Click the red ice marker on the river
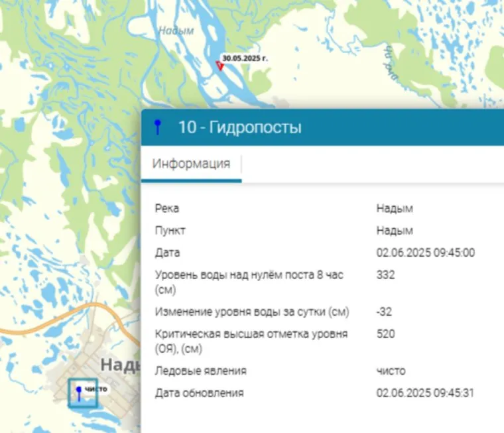This screenshot has height=433, width=504. pyautogui.click(x=220, y=65)
